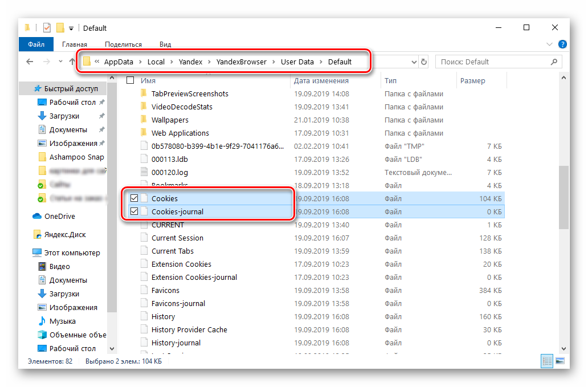The width and height of the screenshot is (588, 387).
Task: Select the Favicons file
Action: [165, 291]
